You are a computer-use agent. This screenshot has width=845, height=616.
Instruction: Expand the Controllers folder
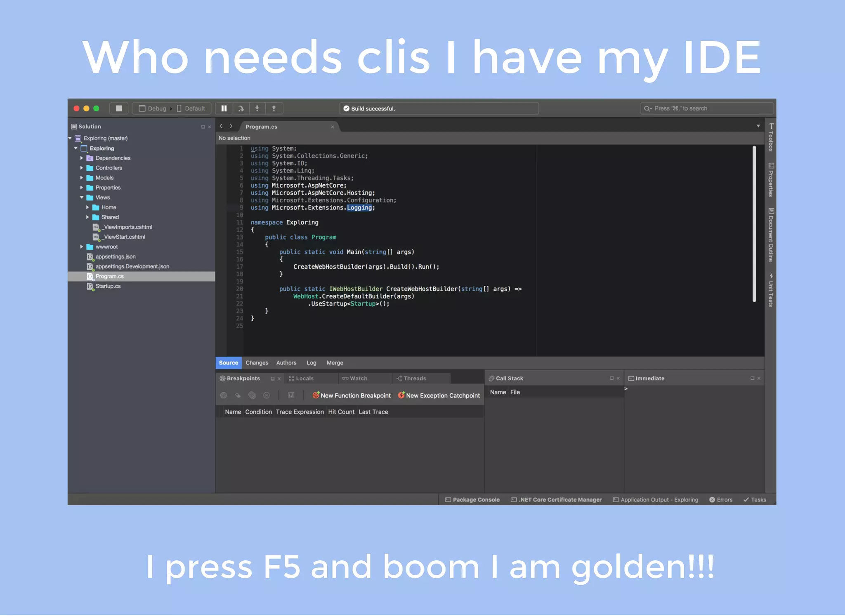(82, 168)
